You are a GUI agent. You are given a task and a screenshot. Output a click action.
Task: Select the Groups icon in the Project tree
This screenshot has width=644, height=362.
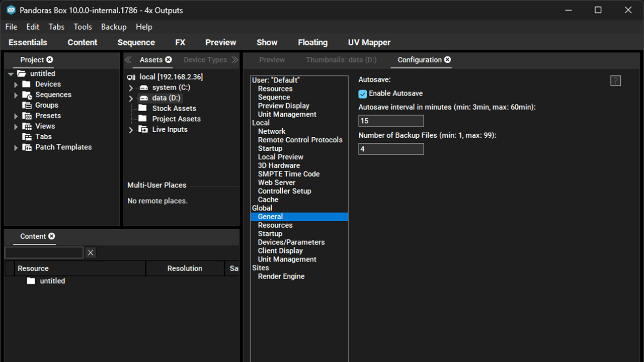click(27, 106)
